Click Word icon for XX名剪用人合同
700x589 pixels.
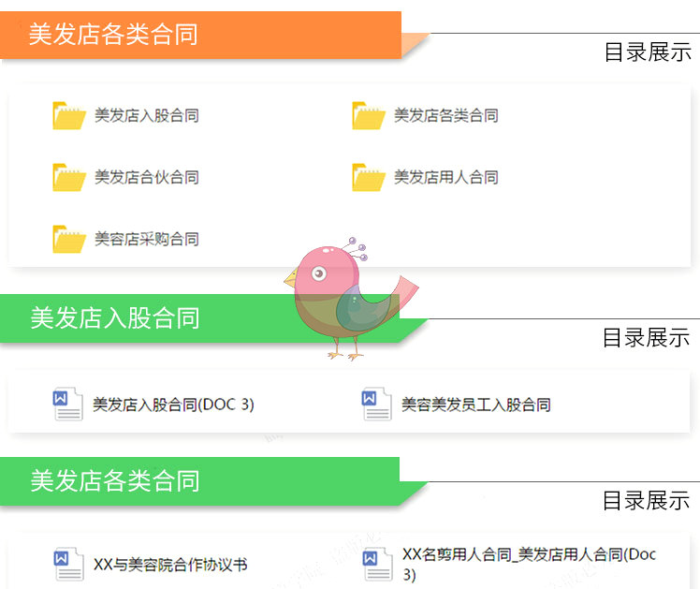pyautogui.click(x=378, y=564)
